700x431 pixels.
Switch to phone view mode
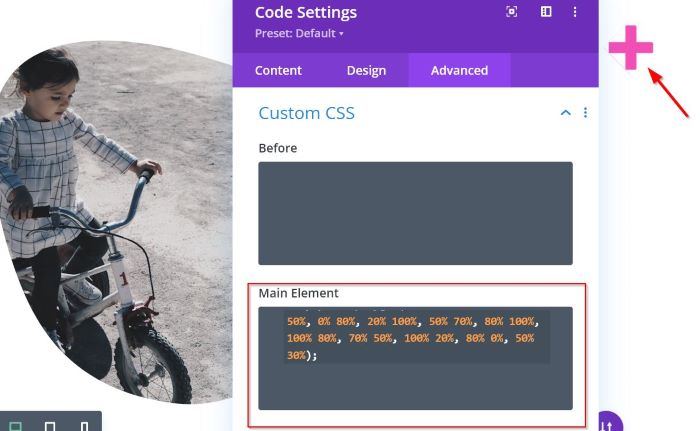[84, 426]
